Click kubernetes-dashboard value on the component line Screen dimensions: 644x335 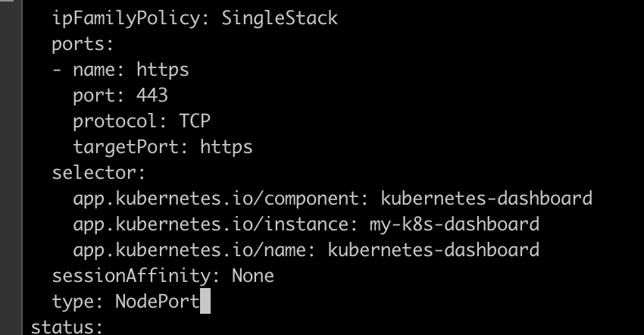point(486,199)
